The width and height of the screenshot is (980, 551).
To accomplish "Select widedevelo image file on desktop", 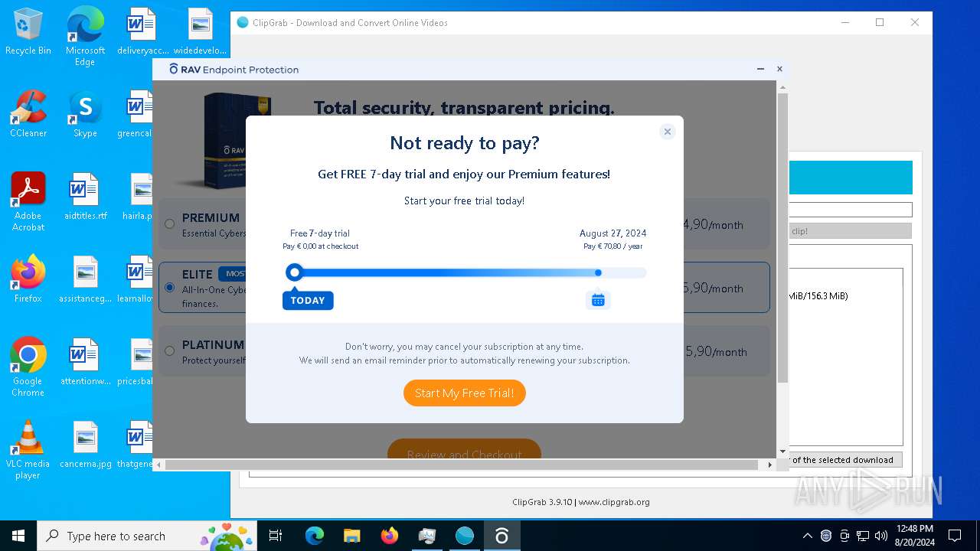I will [x=200, y=31].
